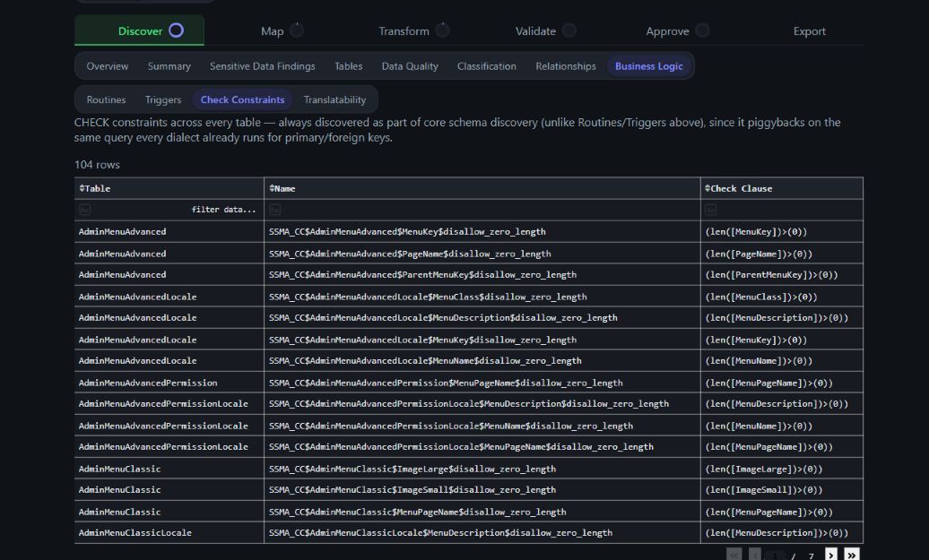Click the AdminMenuAdvancedPermission table cell
This screenshot has width=929, height=560.
(x=169, y=383)
